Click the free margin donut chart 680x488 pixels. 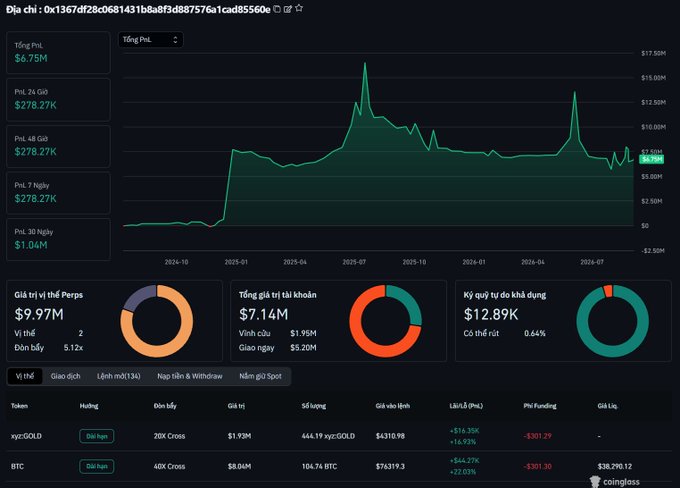pyautogui.click(x=612, y=321)
